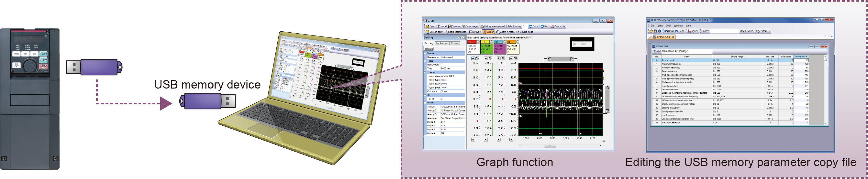Open the Tool menu in parameter editor

668,26
